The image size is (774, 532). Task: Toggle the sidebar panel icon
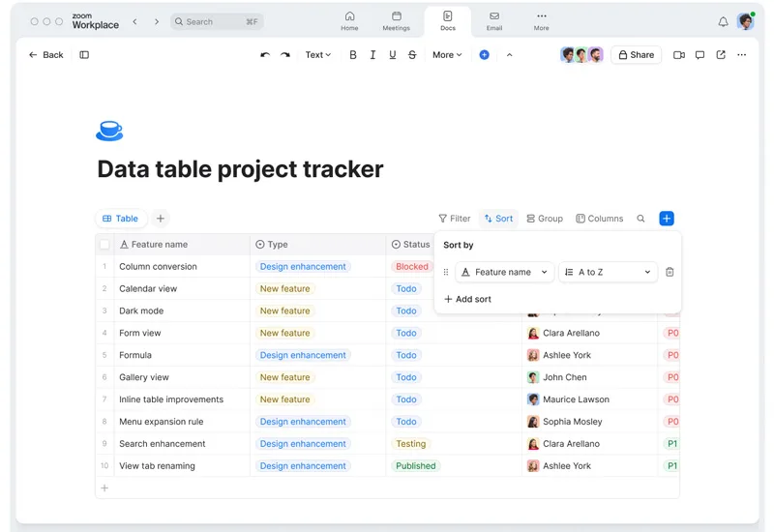point(84,55)
